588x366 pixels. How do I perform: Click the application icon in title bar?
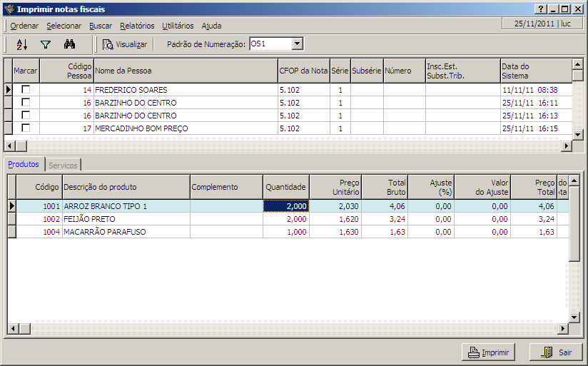[9, 9]
